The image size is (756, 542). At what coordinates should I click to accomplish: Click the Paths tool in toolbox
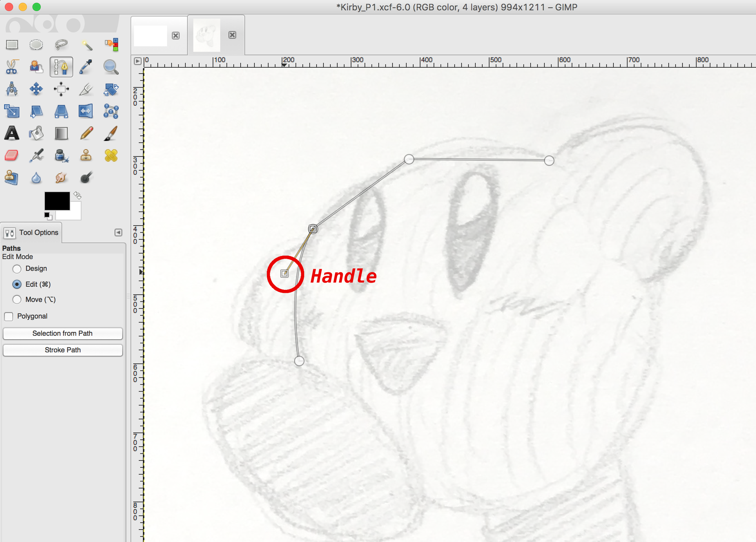[61, 67]
